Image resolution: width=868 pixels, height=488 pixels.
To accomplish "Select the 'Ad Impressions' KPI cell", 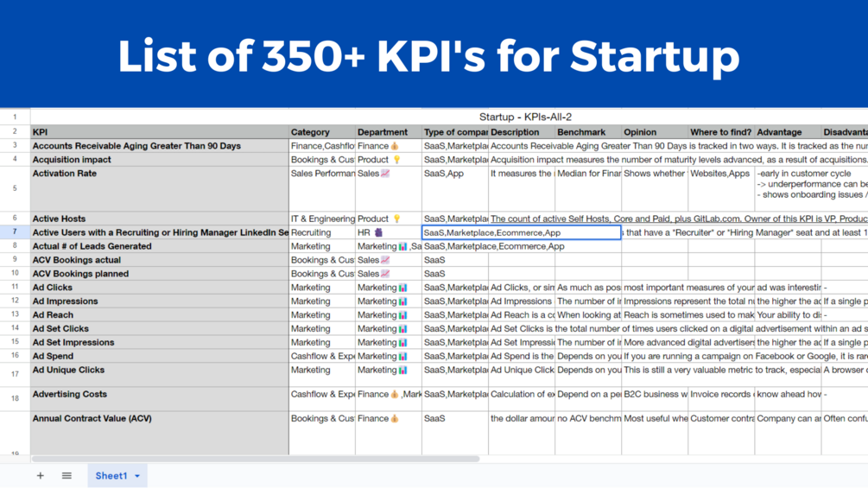I will [160, 301].
